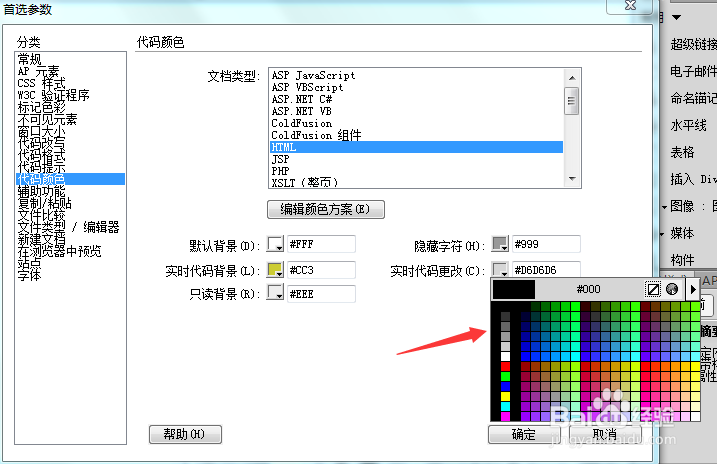Pick the white swatch in the palette's left column

coord(505,356)
